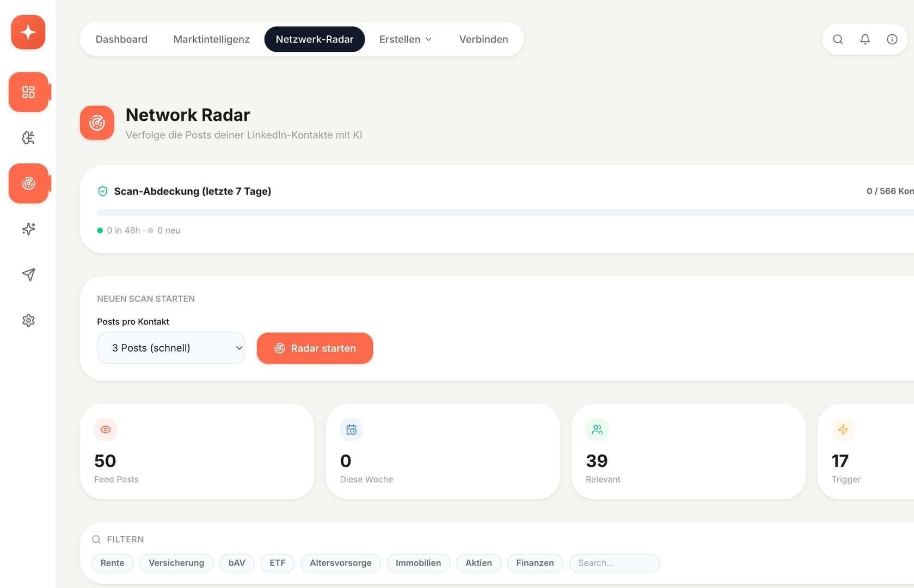Enable the ETF filter chip
Image resolution: width=914 pixels, height=588 pixels.
click(x=277, y=563)
